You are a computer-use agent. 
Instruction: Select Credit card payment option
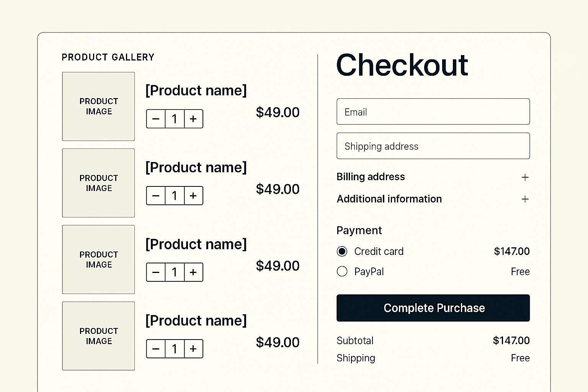click(x=342, y=252)
